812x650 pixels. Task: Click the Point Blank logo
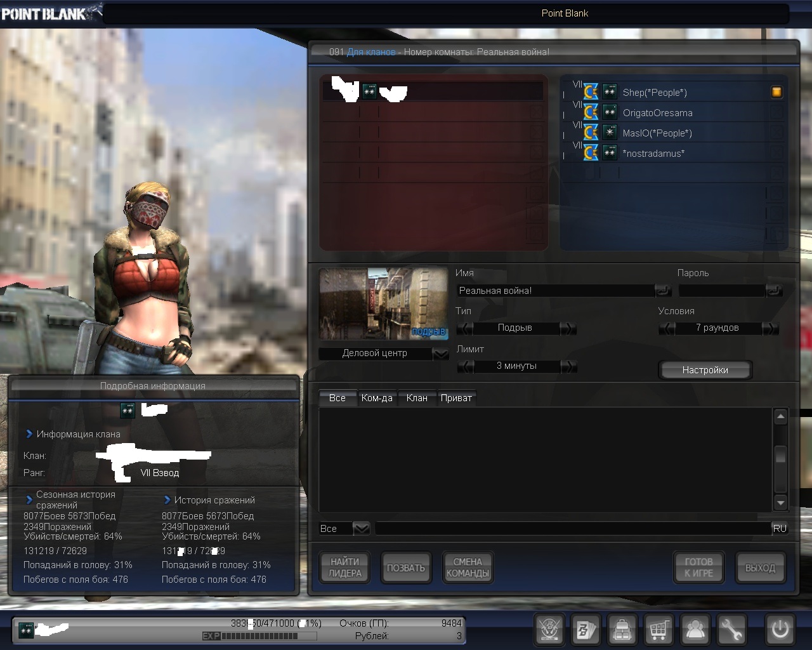click(x=51, y=13)
